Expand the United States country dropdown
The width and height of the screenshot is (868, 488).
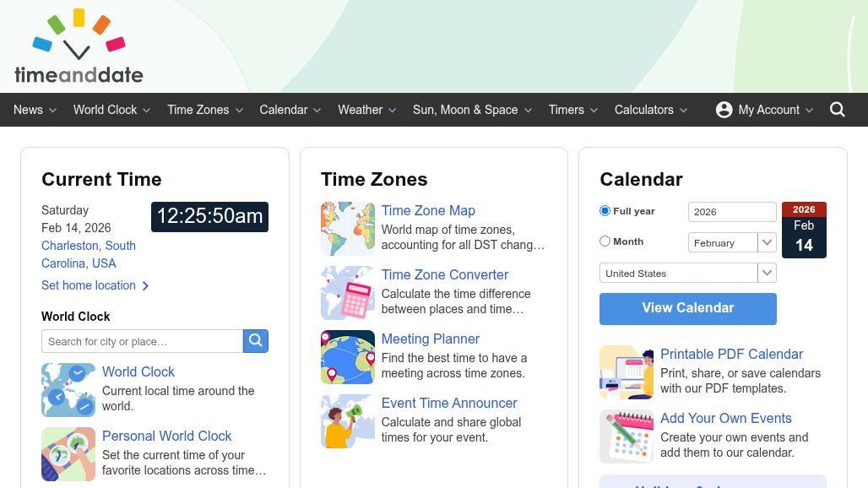coord(687,273)
